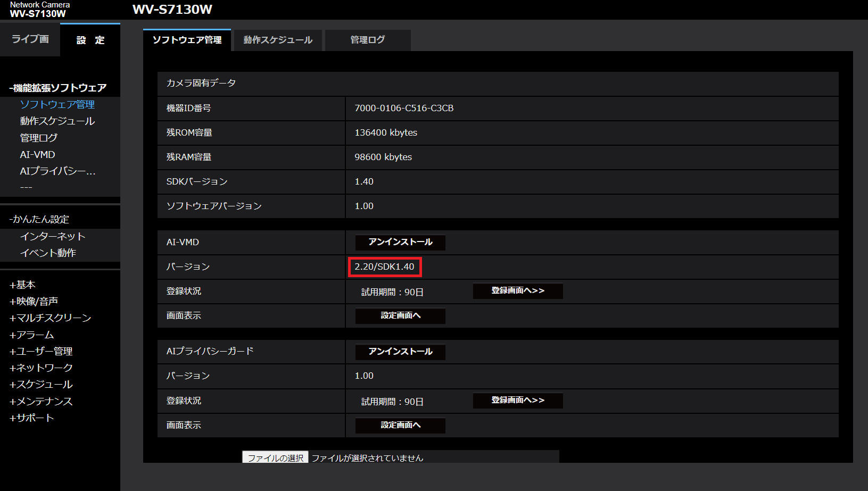Click the ファイルが選択されていません status text

pyautogui.click(x=367, y=458)
